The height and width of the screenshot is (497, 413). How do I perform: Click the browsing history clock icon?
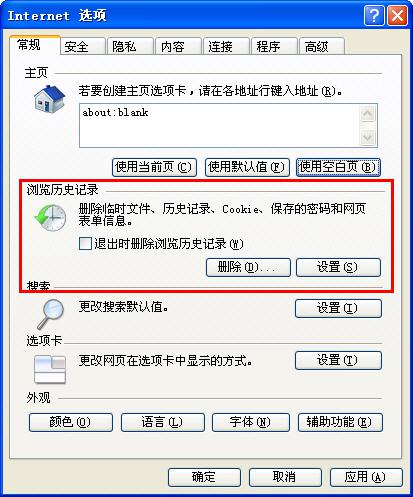[x=50, y=218]
